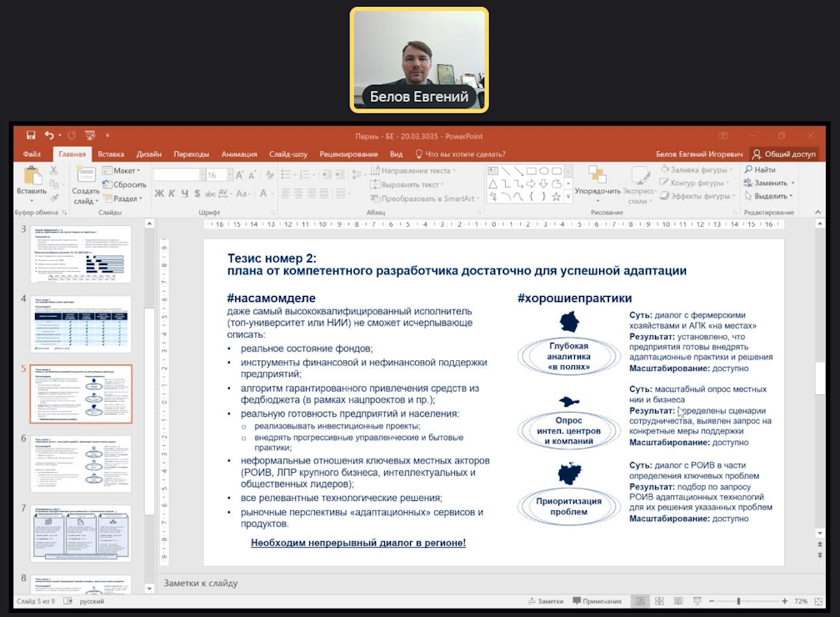
Task: Switch to the Рецензирование tab
Action: [348, 154]
